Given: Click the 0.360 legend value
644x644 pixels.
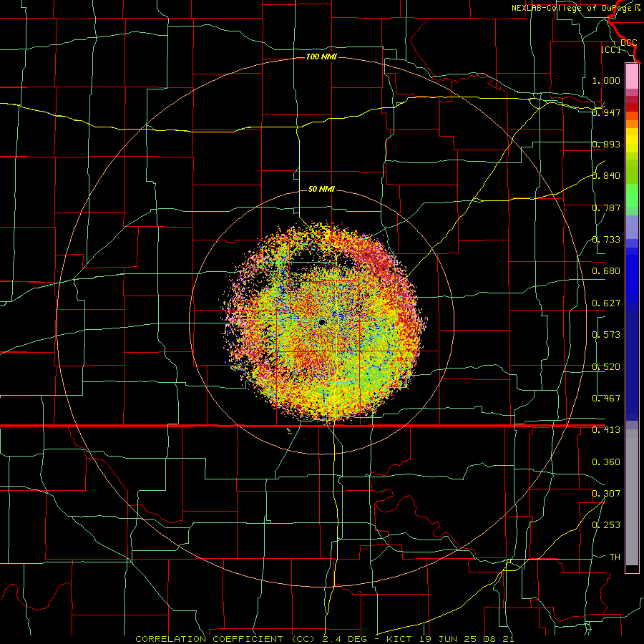Looking at the screenshot, I should [606, 462].
